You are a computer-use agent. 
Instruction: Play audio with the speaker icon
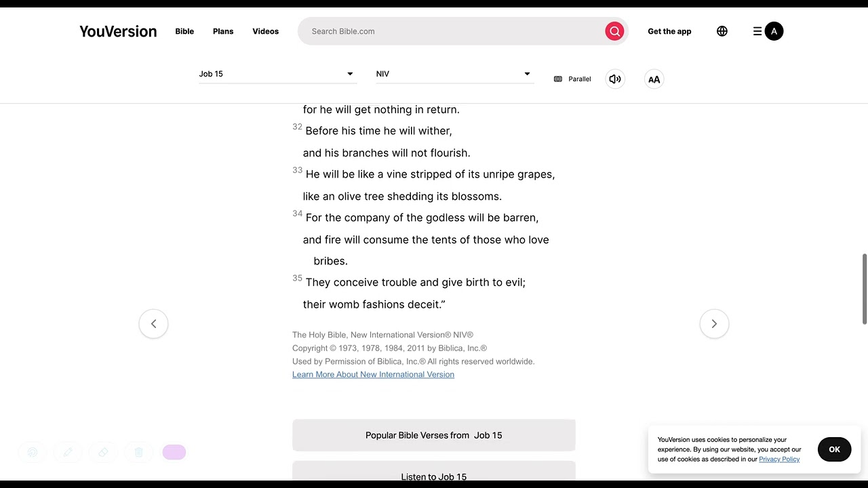(x=615, y=79)
